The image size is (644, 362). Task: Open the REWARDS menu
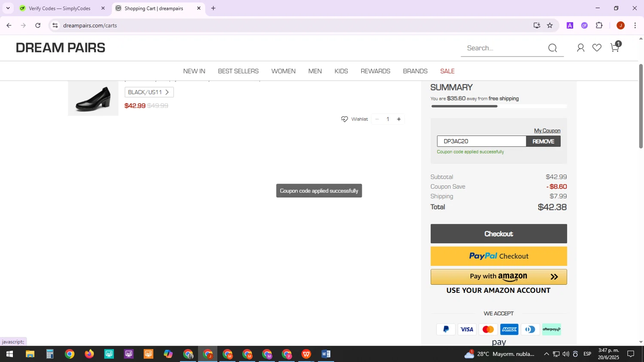tap(375, 71)
